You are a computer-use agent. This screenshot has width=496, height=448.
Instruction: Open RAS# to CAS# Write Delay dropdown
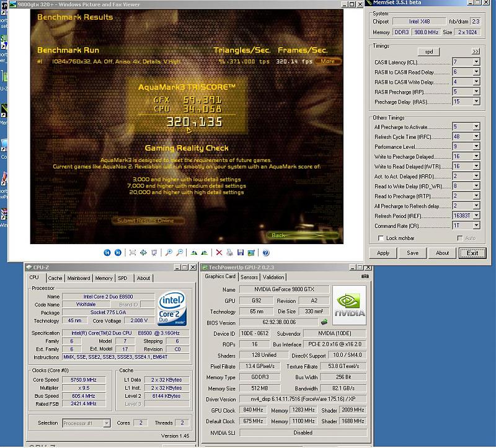(x=476, y=82)
